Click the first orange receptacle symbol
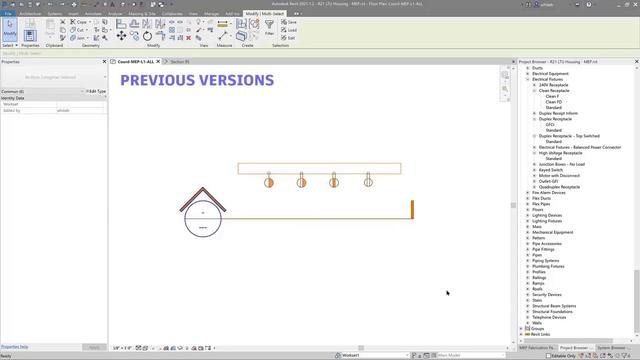Screen dimensions: 640x360 click(x=269, y=182)
